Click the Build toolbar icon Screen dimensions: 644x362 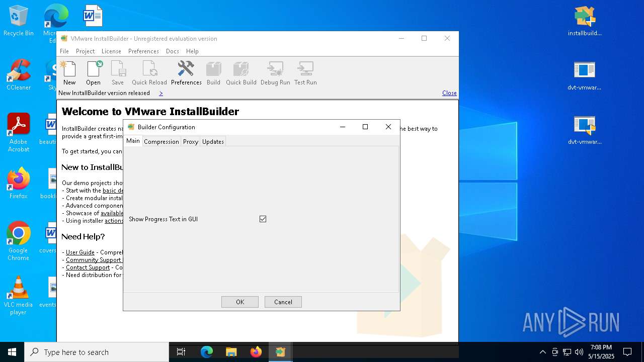(214, 73)
